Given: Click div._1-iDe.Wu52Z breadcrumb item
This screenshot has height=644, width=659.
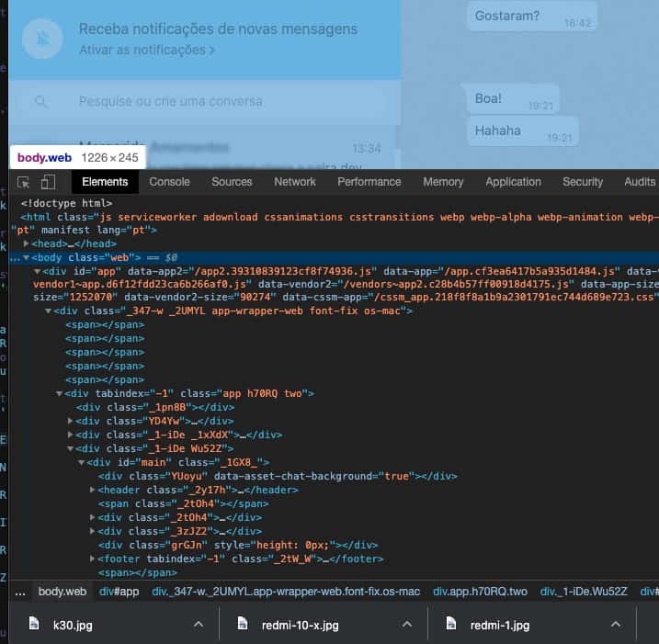Looking at the screenshot, I should click(584, 592).
